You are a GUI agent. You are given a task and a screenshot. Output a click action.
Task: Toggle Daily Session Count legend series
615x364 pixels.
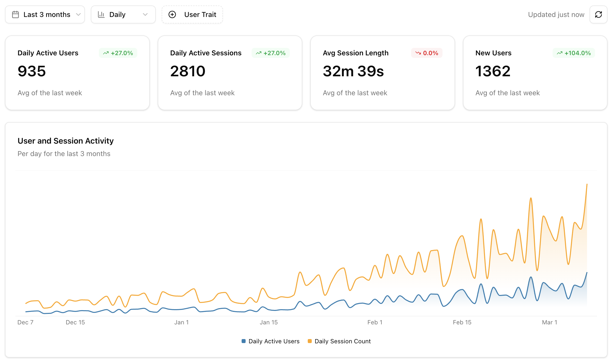[x=342, y=341]
